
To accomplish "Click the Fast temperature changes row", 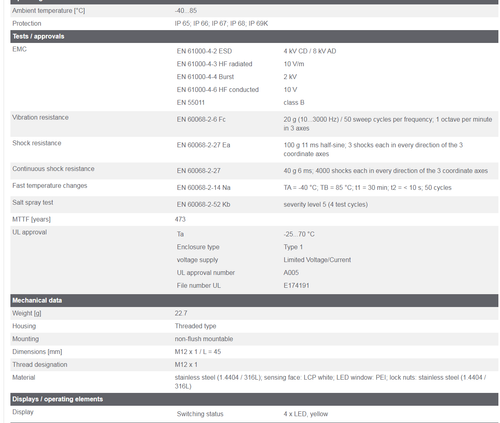I will (x=254, y=188).
